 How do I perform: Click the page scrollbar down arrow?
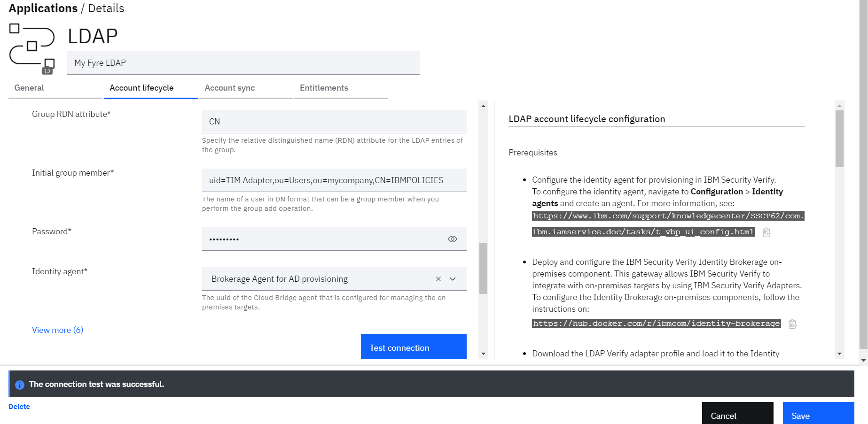pyautogui.click(x=863, y=361)
